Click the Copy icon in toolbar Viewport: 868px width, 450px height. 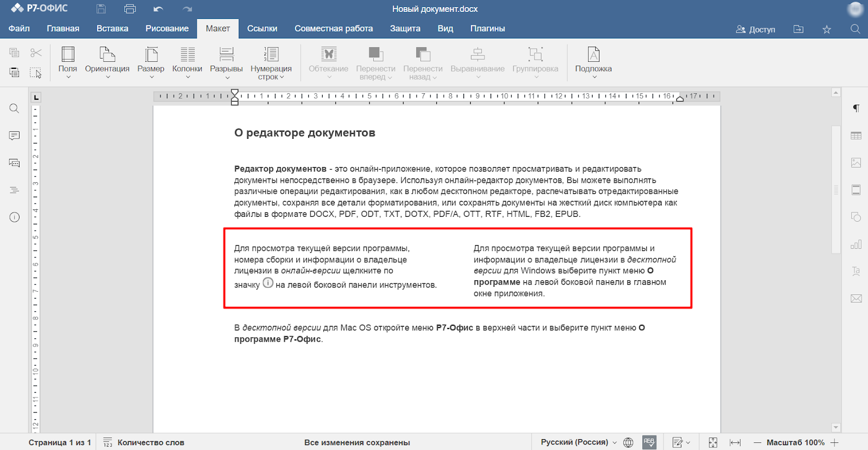15,53
